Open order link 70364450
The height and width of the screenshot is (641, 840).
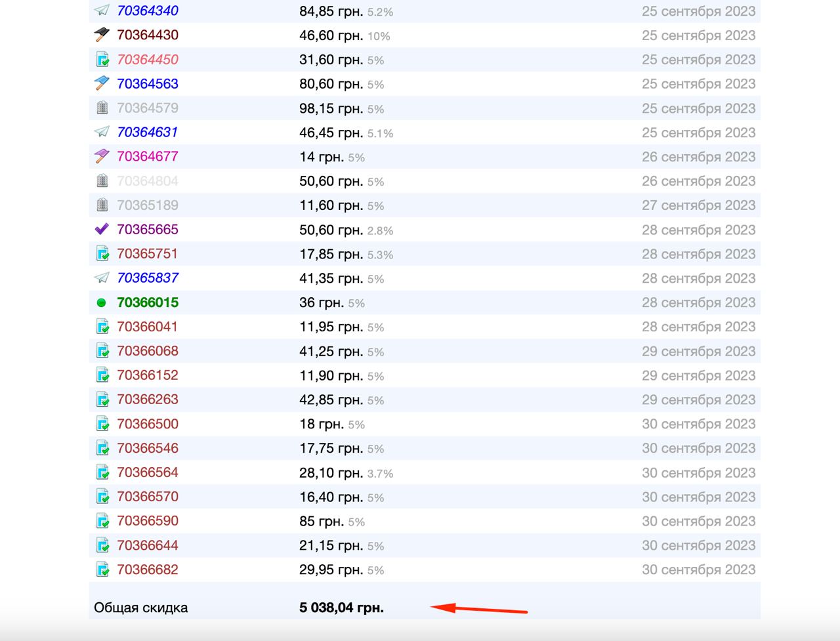click(148, 60)
